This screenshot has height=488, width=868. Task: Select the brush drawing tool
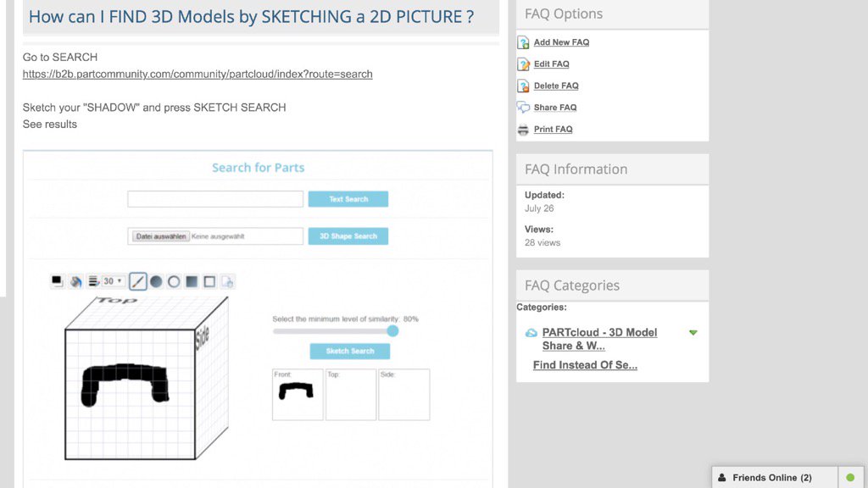[x=138, y=281]
